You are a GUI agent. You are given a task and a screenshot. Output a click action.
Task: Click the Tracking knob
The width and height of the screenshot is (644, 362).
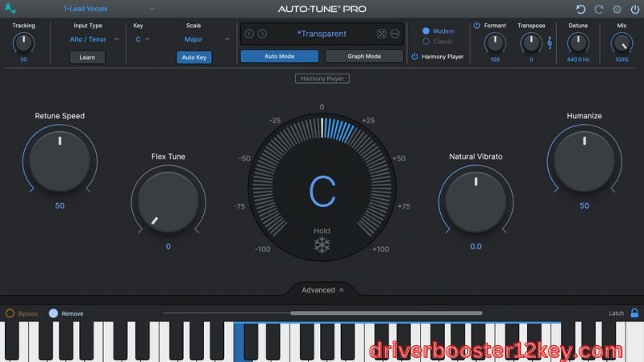[x=23, y=43]
